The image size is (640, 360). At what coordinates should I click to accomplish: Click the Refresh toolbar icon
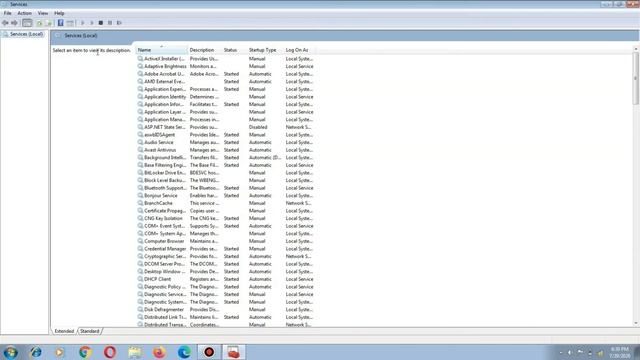coord(40,23)
